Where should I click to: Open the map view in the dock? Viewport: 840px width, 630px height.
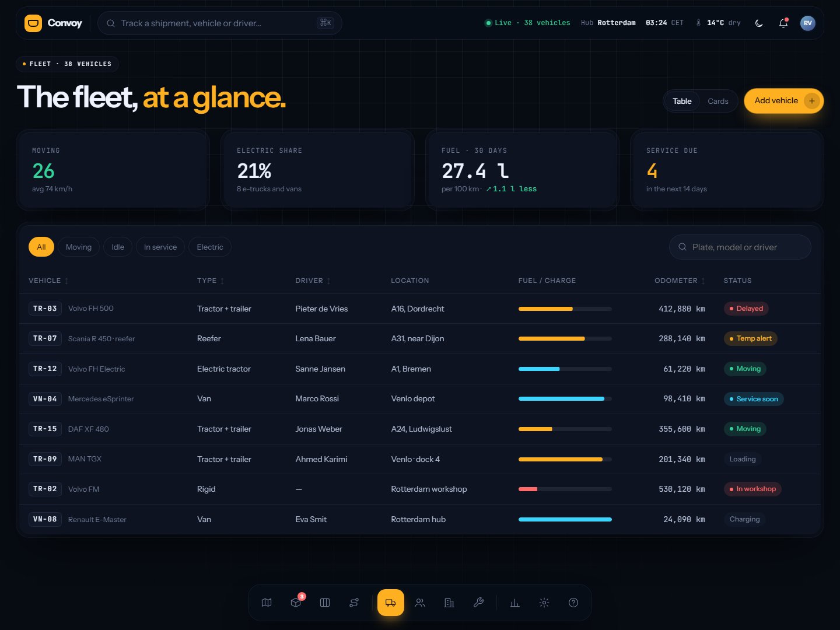coord(267,603)
